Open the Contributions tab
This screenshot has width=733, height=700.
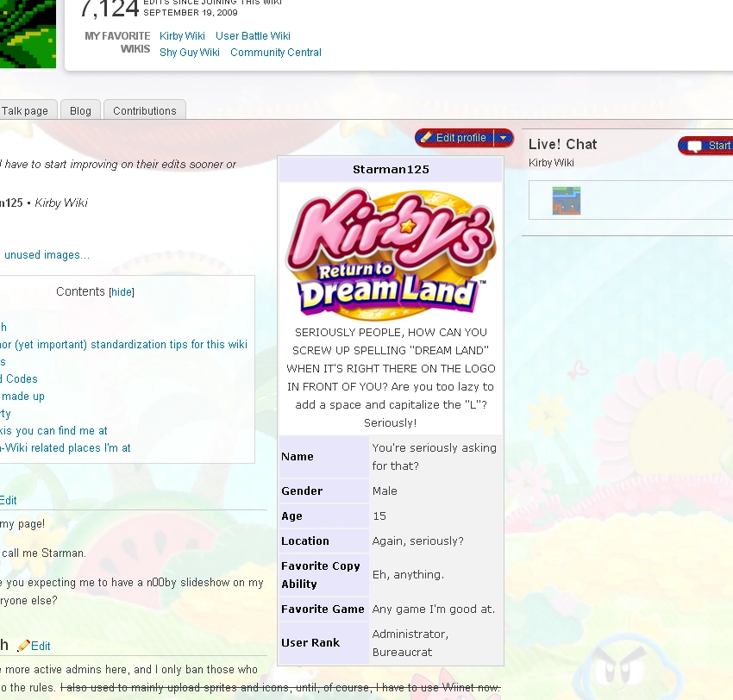tap(145, 110)
